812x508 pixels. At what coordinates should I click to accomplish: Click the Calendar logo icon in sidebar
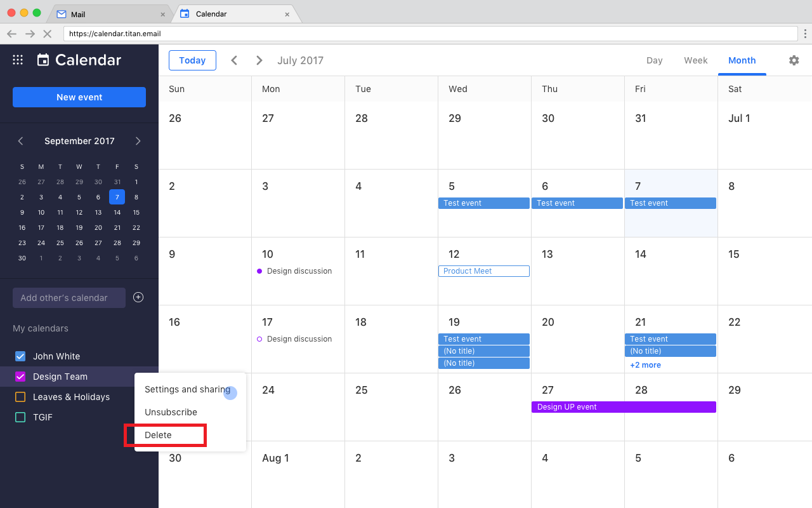(43, 60)
